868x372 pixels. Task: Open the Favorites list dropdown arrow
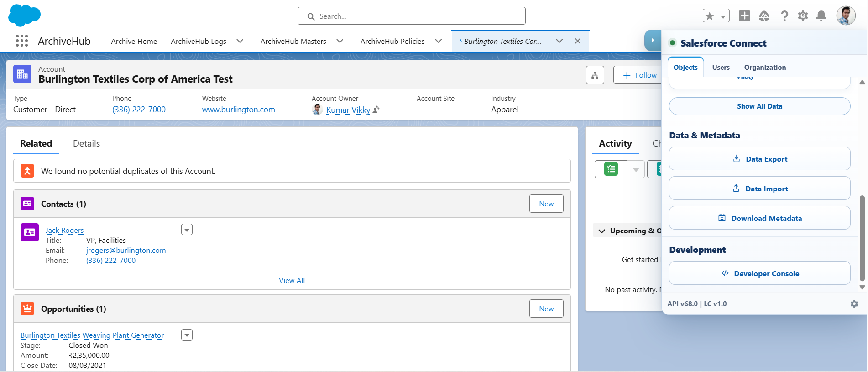(723, 16)
